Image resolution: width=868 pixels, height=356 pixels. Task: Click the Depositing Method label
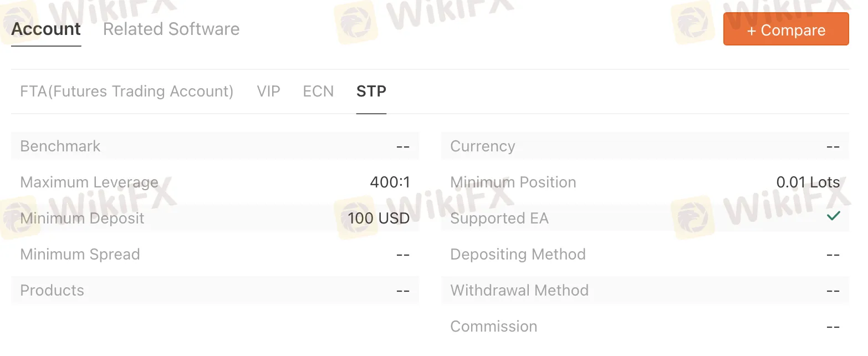tap(518, 255)
